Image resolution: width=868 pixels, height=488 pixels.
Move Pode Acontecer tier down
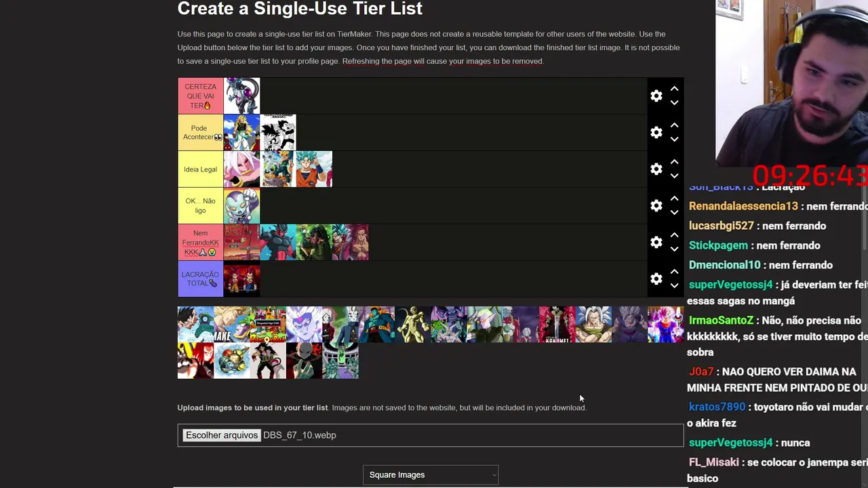[674, 140]
